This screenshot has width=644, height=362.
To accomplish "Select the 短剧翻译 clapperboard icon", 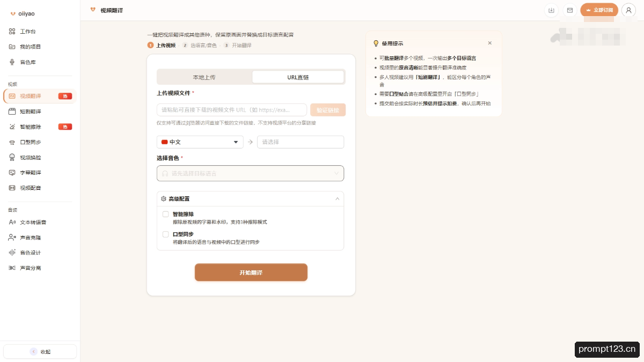I will (x=12, y=112).
